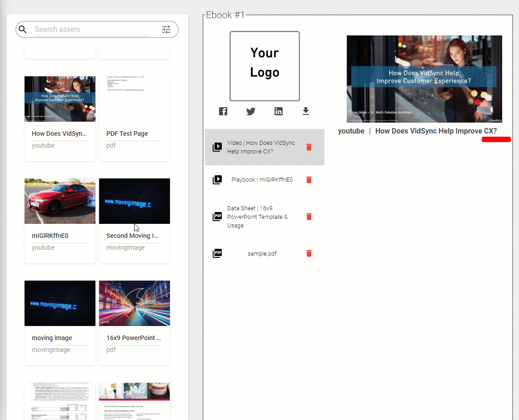The width and height of the screenshot is (519, 420).
Task: Click video icon beside Playbook entry
Action: [217, 179]
